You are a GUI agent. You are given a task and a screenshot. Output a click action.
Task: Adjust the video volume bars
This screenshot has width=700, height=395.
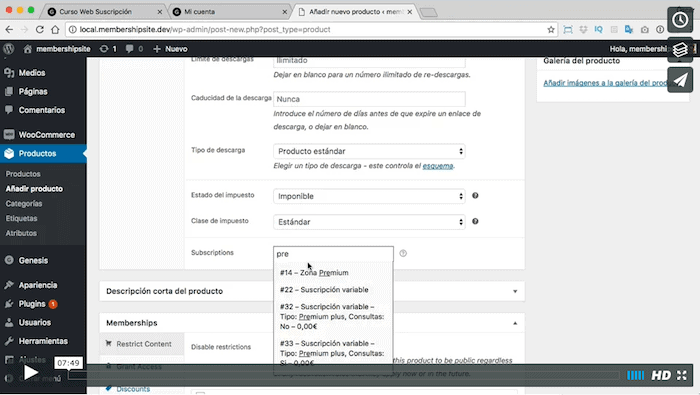point(635,375)
